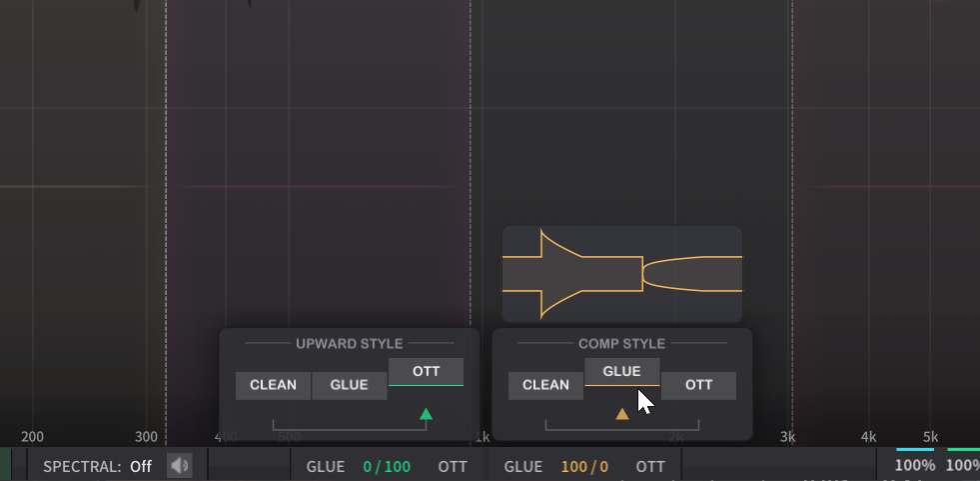Click the GLUE label left of 100 / 0
This screenshot has width=980, height=481.
pos(522,466)
